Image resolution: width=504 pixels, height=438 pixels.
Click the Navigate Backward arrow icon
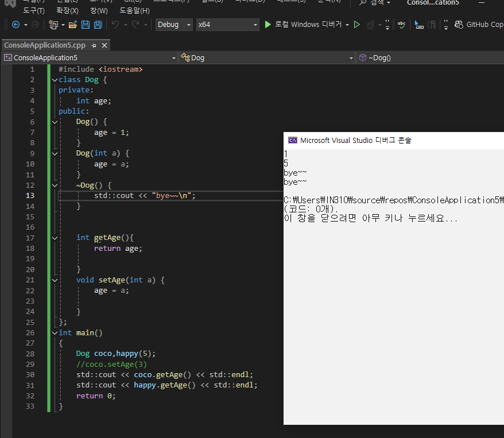pos(15,25)
